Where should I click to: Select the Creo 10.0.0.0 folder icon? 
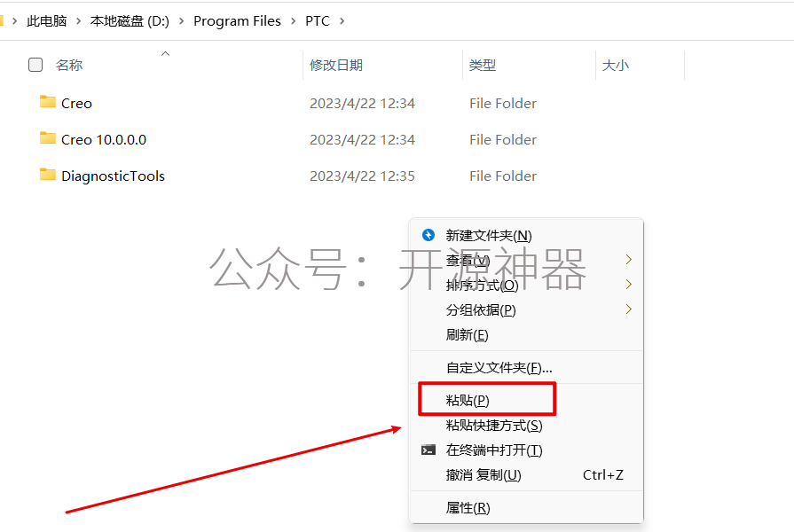click(x=48, y=138)
